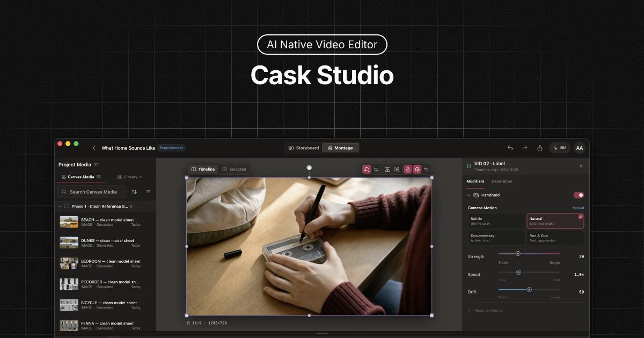Undo the last action in the top bar
This screenshot has width=644, height=338.
point(510,148)
